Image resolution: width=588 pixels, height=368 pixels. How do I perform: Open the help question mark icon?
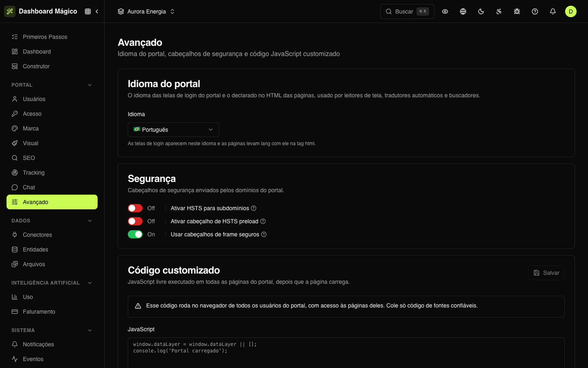(x=535, y=11)
